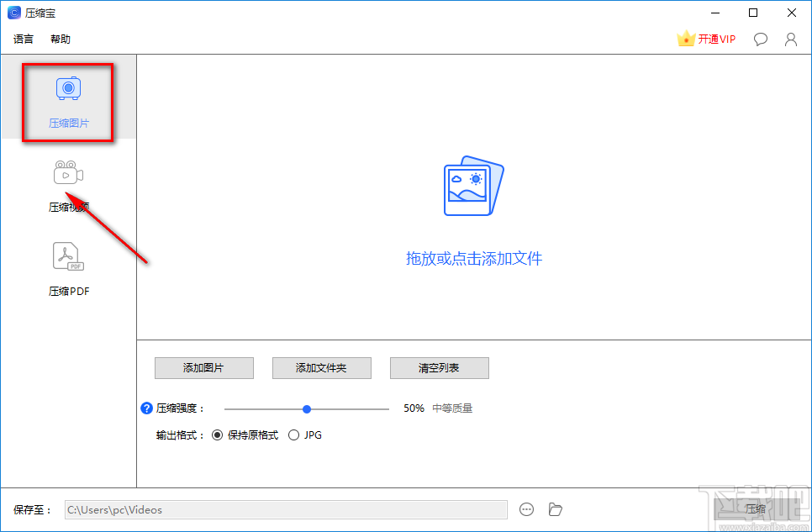The image size is (812, 532).
Task: Click 清空列表 to clear list
Action: [x=439, y=368]
